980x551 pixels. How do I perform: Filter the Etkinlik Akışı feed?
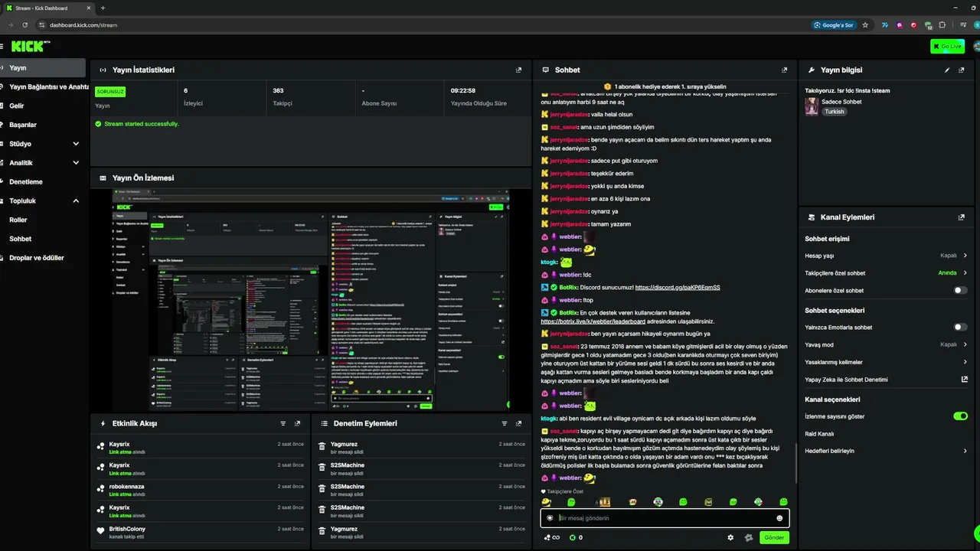pos(283,423)
